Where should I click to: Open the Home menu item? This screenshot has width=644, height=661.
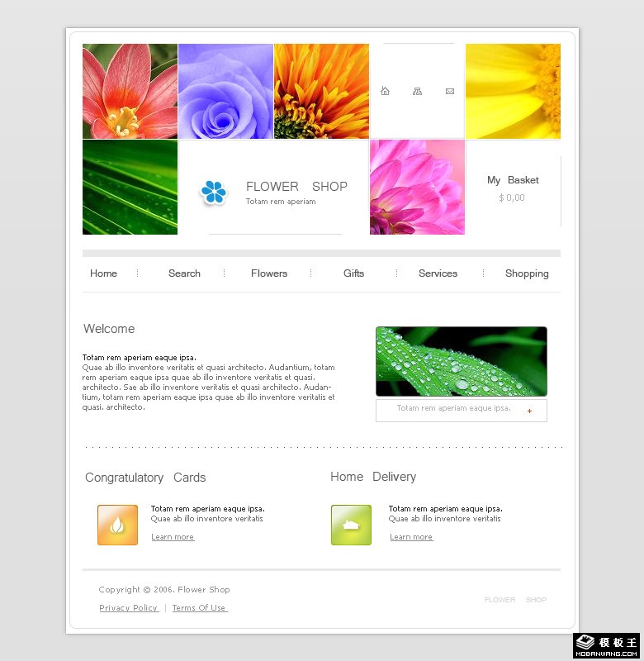103,273
